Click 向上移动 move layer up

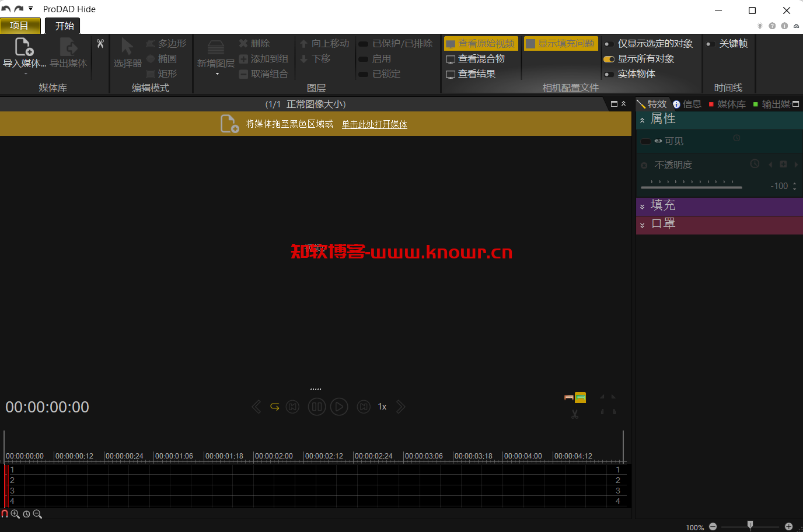pos(324,44)
